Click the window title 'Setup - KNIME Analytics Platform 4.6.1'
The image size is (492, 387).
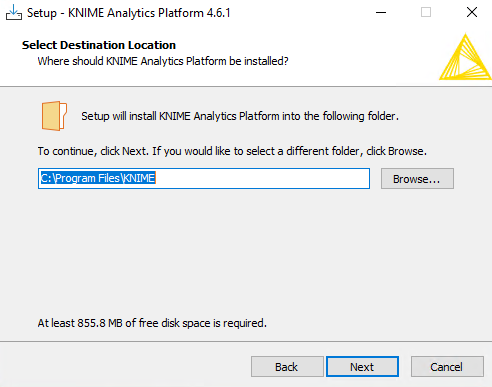pyautogui.click(x=129, y=13)
